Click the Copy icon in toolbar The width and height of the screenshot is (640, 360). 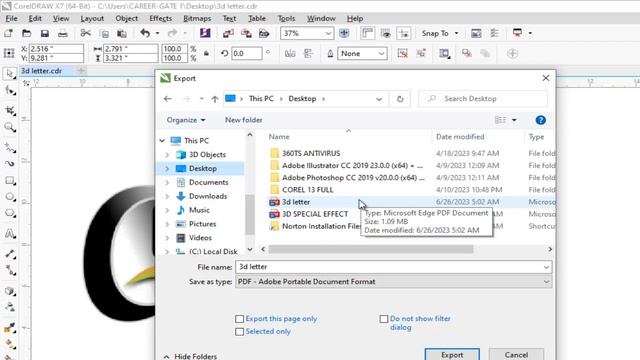104,33
